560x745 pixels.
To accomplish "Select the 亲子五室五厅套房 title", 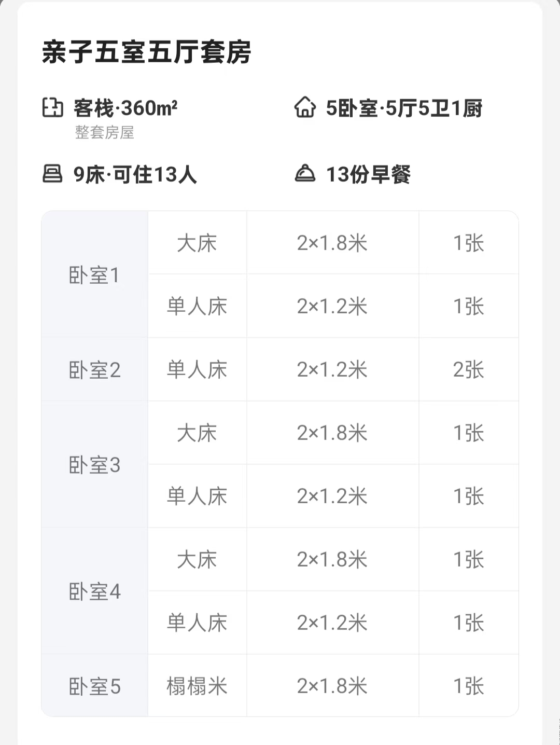I will (147, 52).
